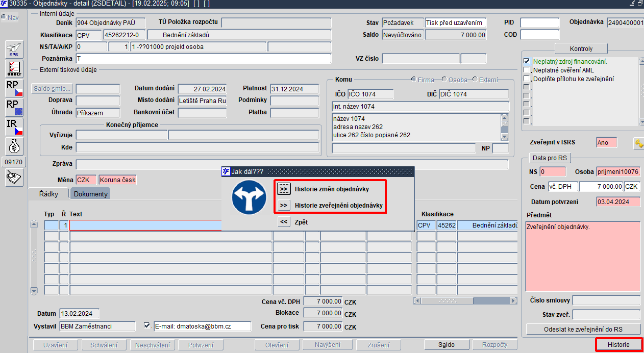Image resolution: width=644 pixels, height=353 pixels.
Task: Toggle Doplňte přílohu ke zveřejnění checkbox
Action: 527,79
